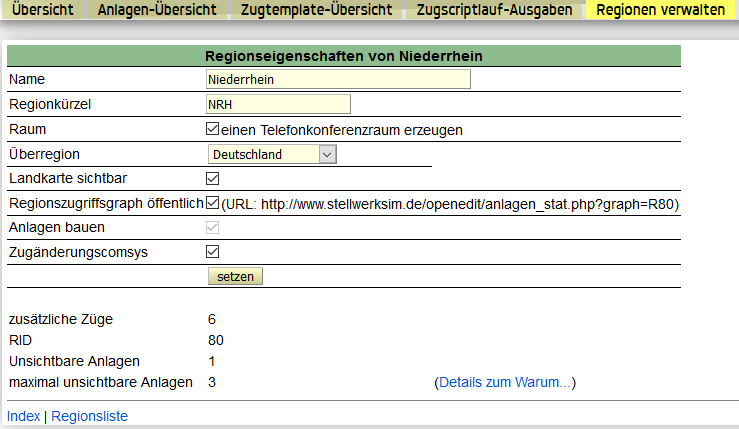Open the Regionsliste link
The height and width of the screenshot is (429, 739).
(89, 415)
